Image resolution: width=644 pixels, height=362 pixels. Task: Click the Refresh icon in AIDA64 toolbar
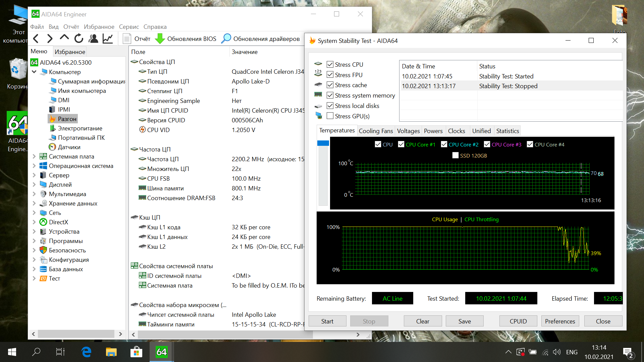[78, 39]
